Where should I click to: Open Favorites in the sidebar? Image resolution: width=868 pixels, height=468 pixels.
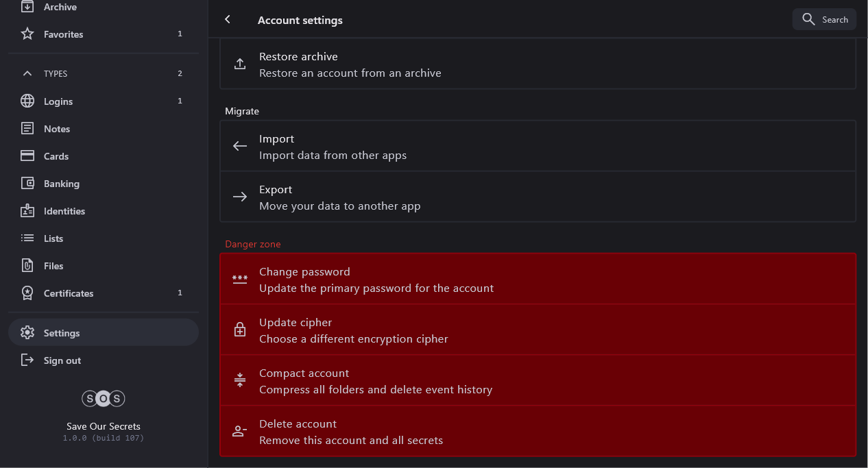pos(63,34)
